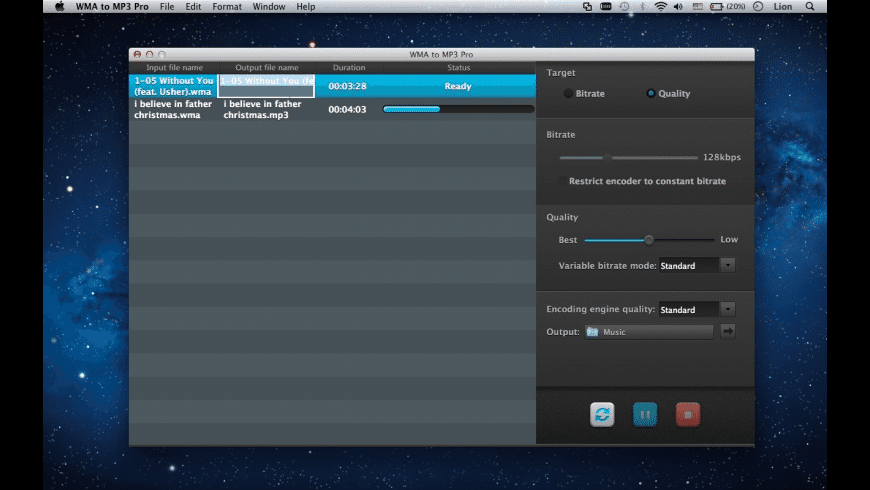Open the Window menu
Screen dimensions: 870x490
269,7
